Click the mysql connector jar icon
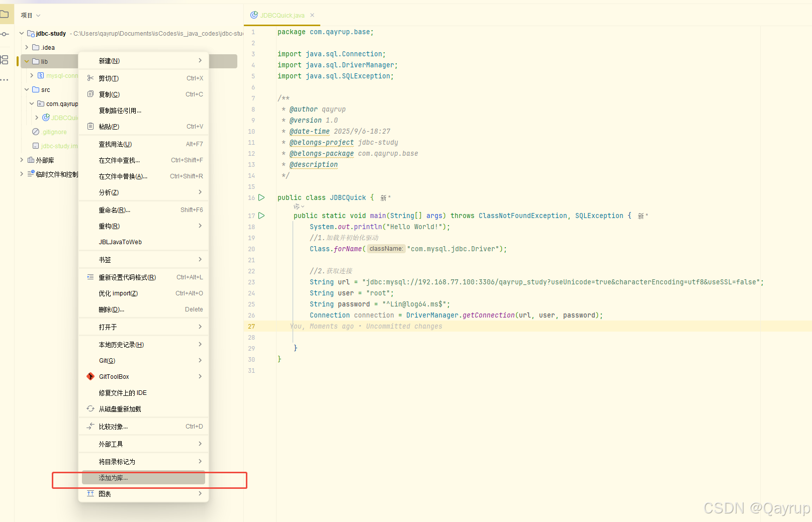812x522 pixels. click(x=41, y=75)
